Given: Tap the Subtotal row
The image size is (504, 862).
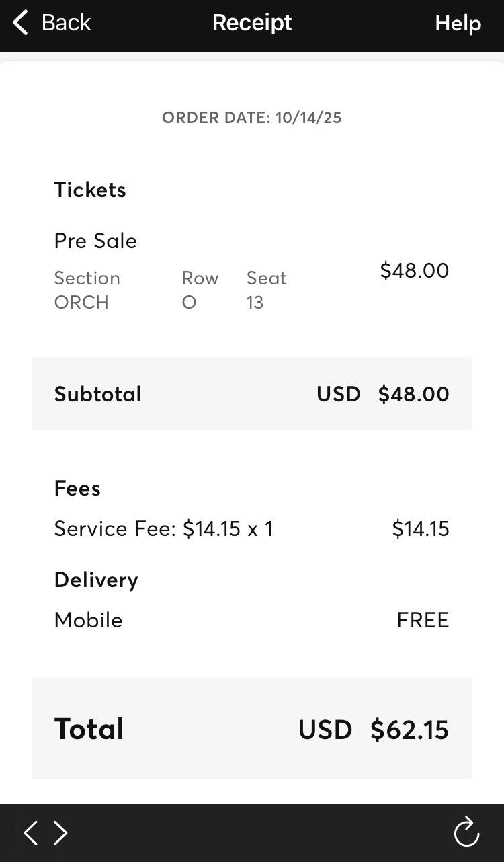Looking at the screenshot, I should pyautogui.click(x=252, y=393).
